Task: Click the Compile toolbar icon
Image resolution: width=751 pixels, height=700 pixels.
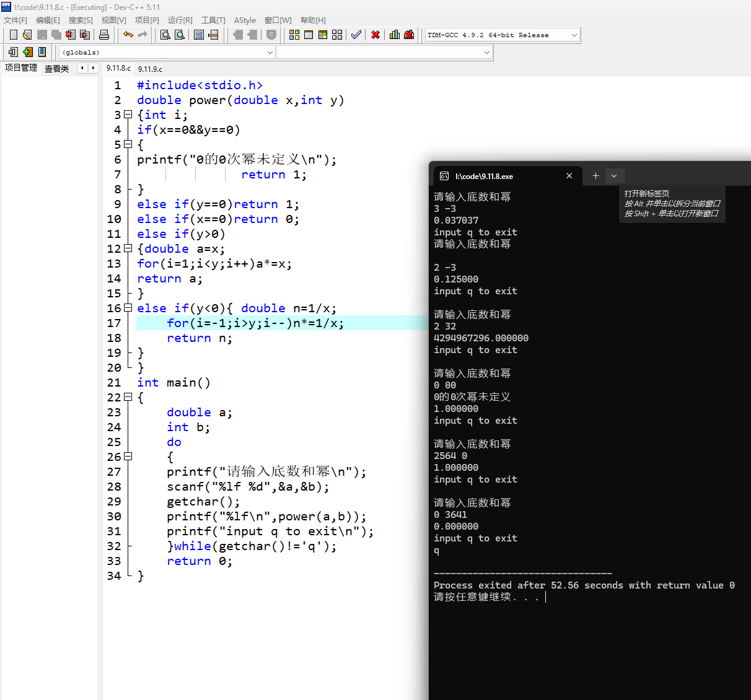Action: coord(294,35)
